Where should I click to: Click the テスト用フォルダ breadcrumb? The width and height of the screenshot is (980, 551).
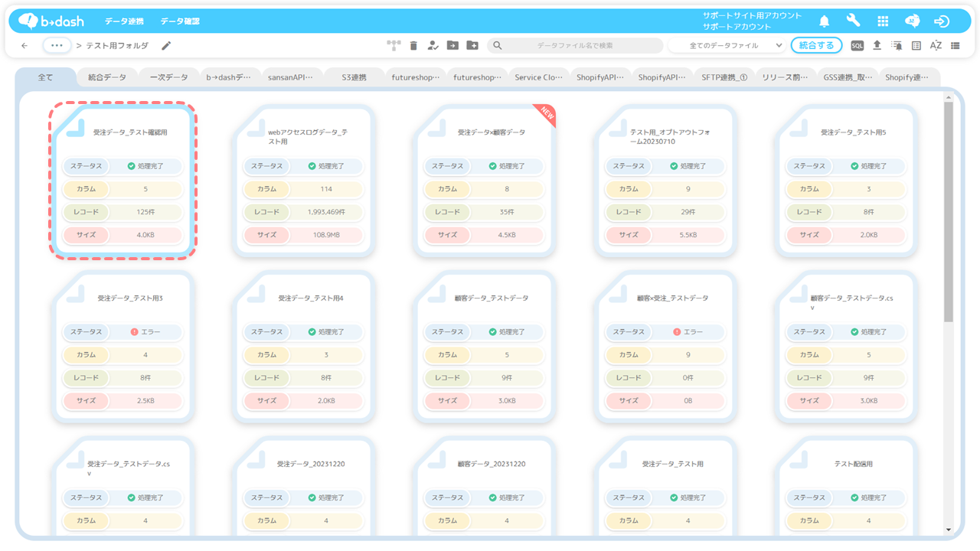pyautogui.click(x=117, y=46)
